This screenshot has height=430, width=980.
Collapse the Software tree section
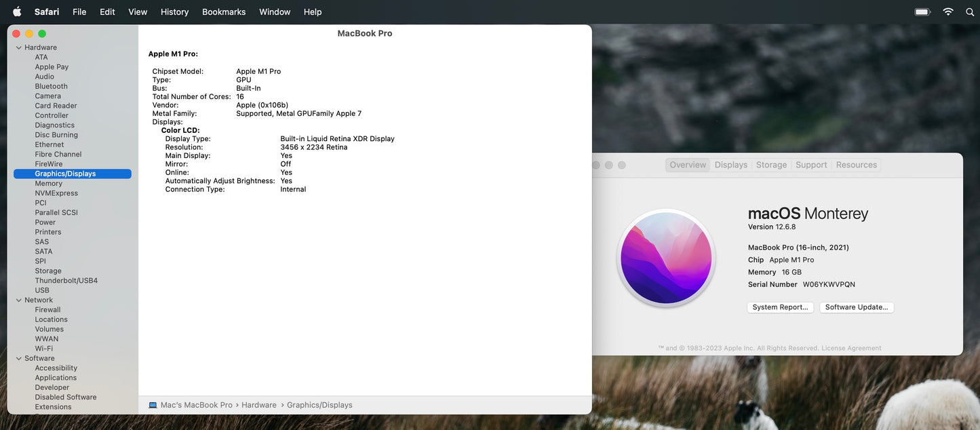click(x=18, y=358)
